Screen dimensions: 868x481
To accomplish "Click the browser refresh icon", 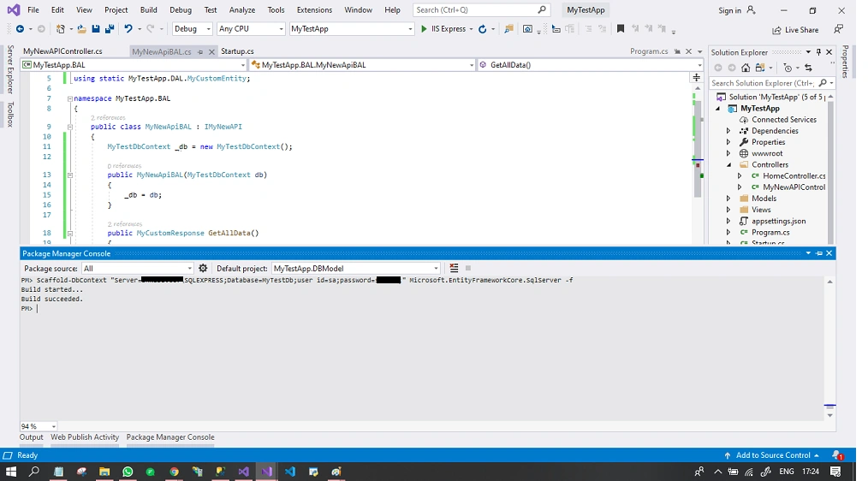I will point(482,29).
